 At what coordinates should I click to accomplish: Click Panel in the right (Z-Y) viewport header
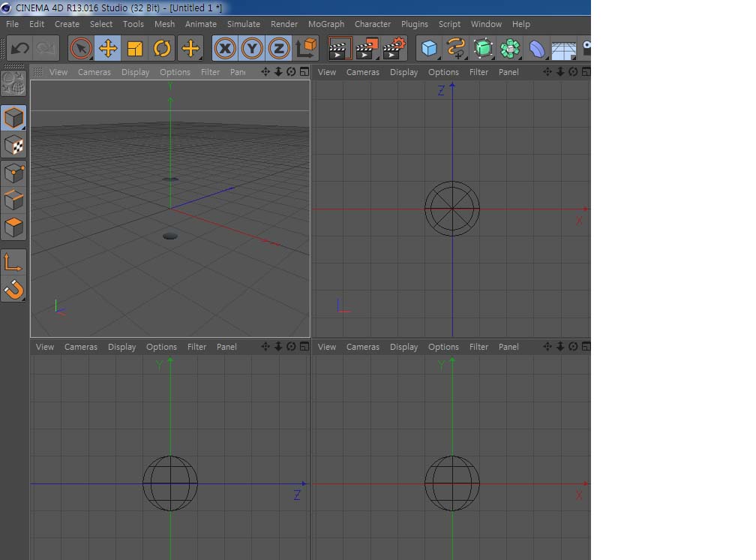(226, 347)
